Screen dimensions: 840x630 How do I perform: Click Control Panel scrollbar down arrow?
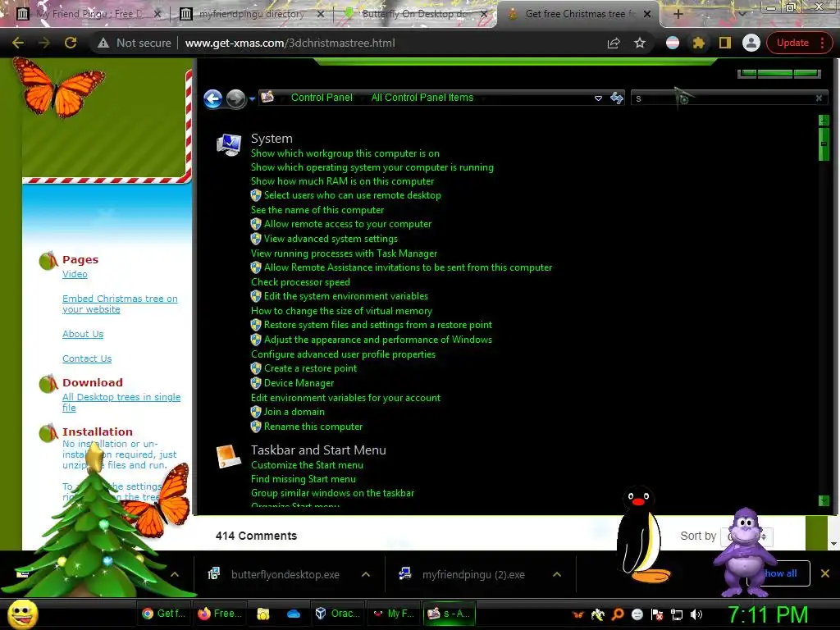click(x=824, y=500)
